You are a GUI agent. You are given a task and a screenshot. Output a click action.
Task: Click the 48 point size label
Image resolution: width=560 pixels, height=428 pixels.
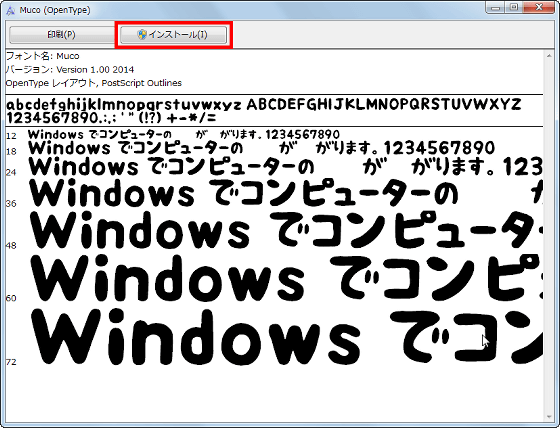11,245
